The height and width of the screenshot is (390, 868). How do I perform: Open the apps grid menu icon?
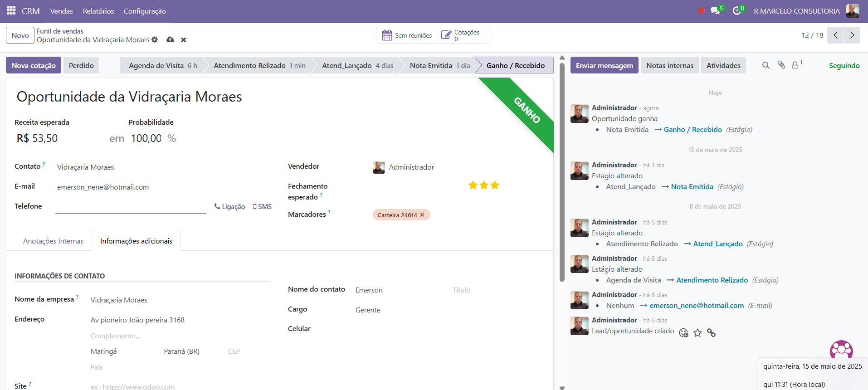[x=11, y=10]
